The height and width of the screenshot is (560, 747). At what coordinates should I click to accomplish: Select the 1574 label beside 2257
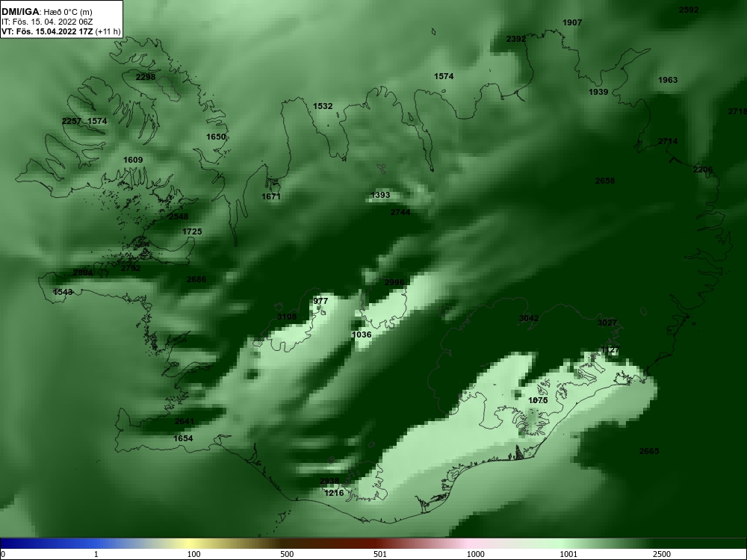click(97, 121)
